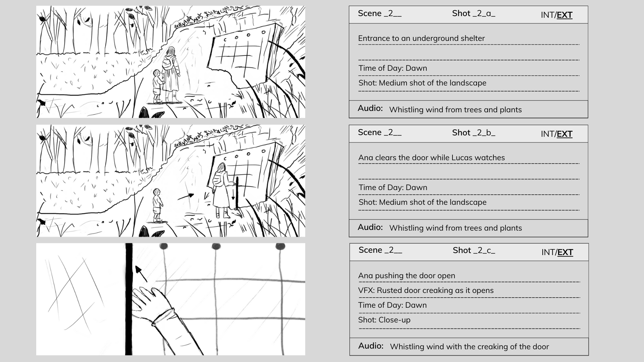Select text 'Ana pushing the door open'
This screenshot has height=362, width=644.
pyautogui.click(x=407, y=276)
